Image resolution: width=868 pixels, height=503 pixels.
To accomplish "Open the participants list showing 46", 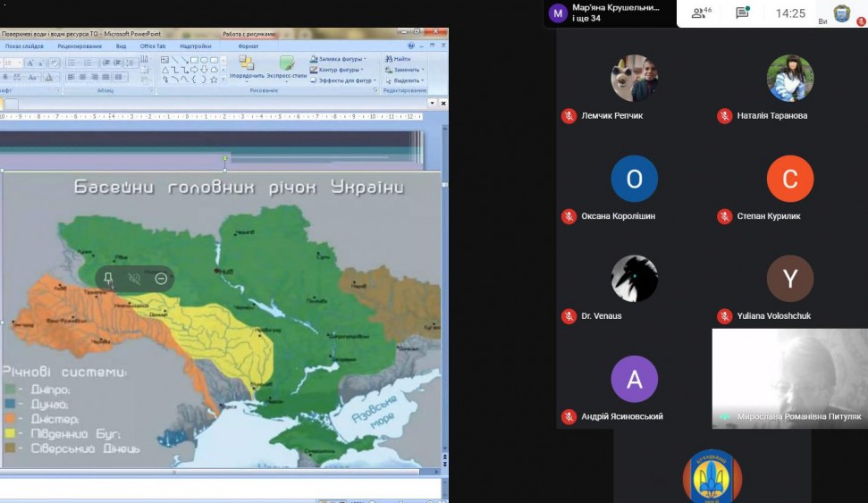I will 702,13.
